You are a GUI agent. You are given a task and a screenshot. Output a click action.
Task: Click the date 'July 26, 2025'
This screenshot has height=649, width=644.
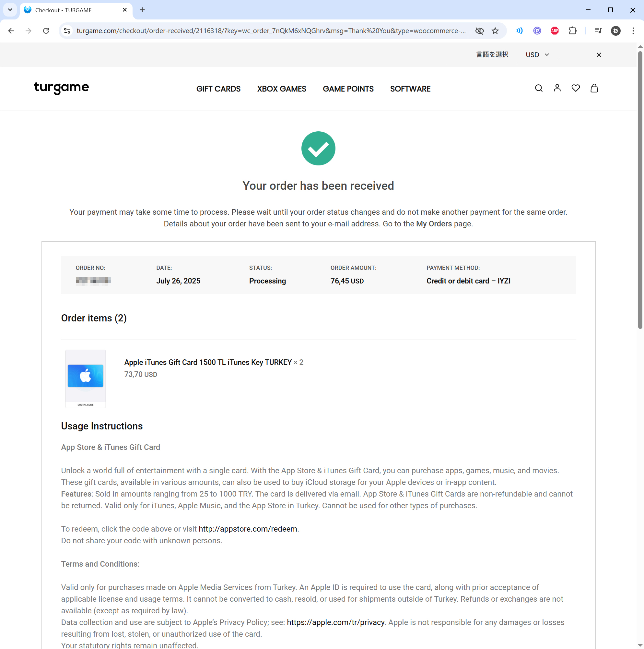[x=178, y=281]
